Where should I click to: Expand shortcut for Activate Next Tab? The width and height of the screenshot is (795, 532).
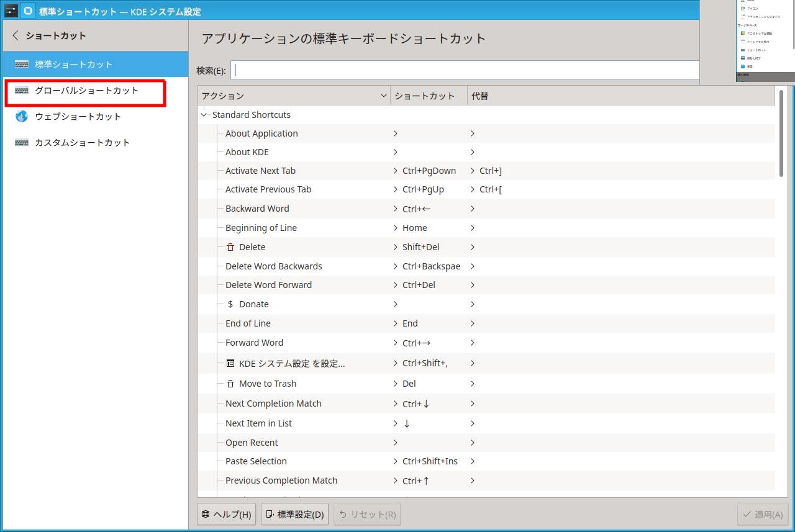tap(396, 171)
